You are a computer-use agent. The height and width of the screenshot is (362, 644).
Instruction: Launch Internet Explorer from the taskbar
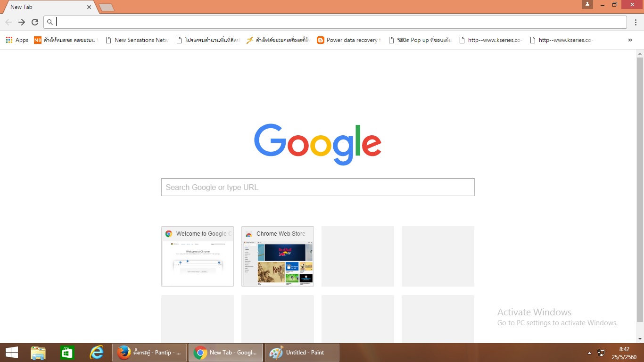(97, 353)
